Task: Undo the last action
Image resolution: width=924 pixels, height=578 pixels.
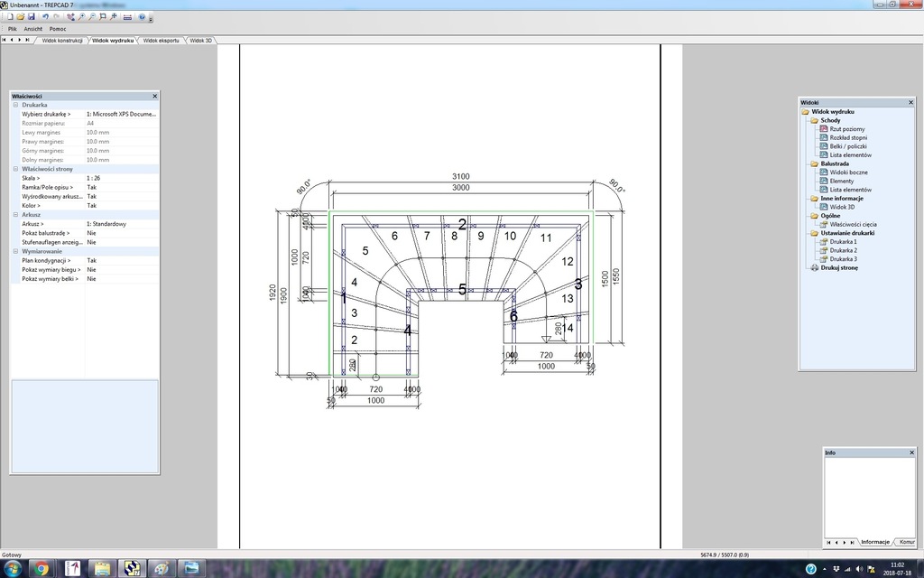Action: point(45,17)
